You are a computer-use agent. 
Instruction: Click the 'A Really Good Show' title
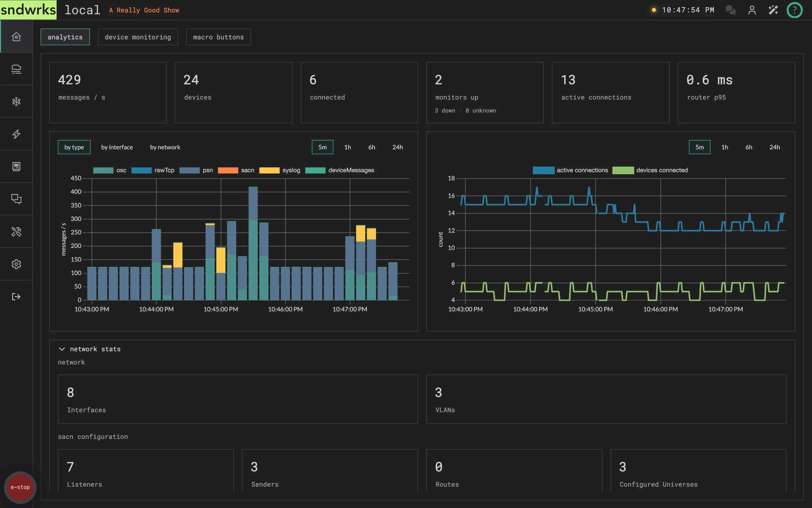[x=144, y=10]
